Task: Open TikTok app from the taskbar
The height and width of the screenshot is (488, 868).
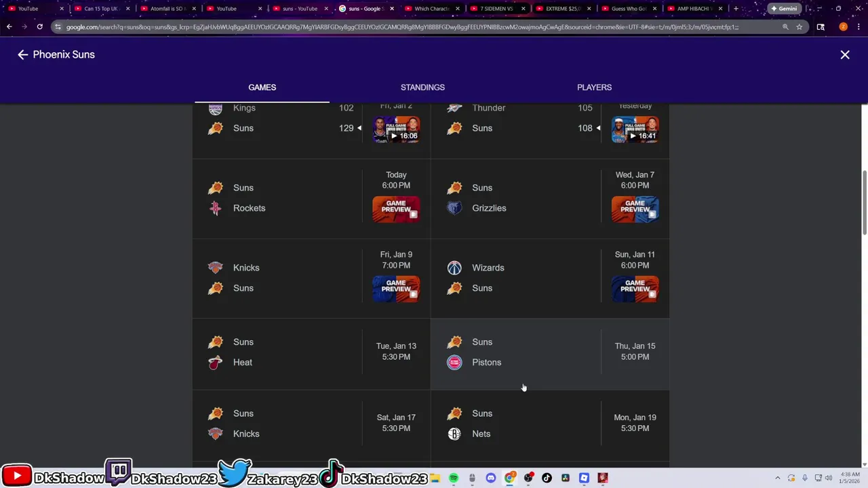Action: [x=547, y=479]
